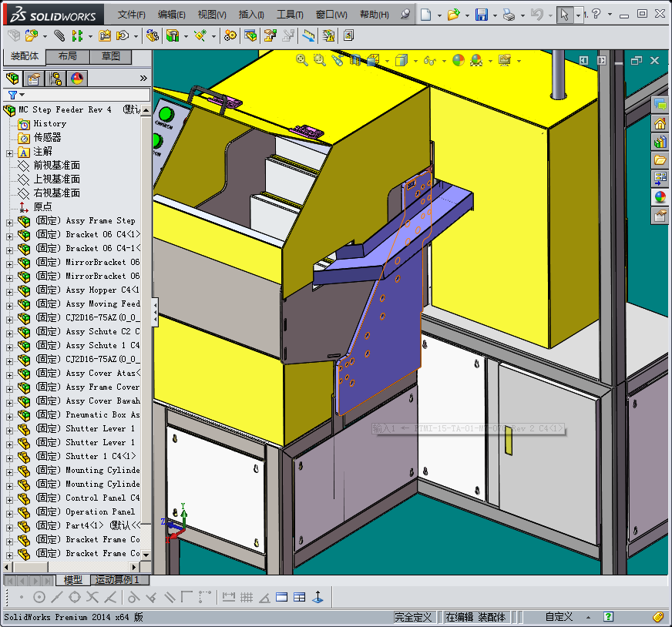The width and height of the screenshot is (672, 627).
Task: Open the 文件(F) menu
Action: click(131, 15)
